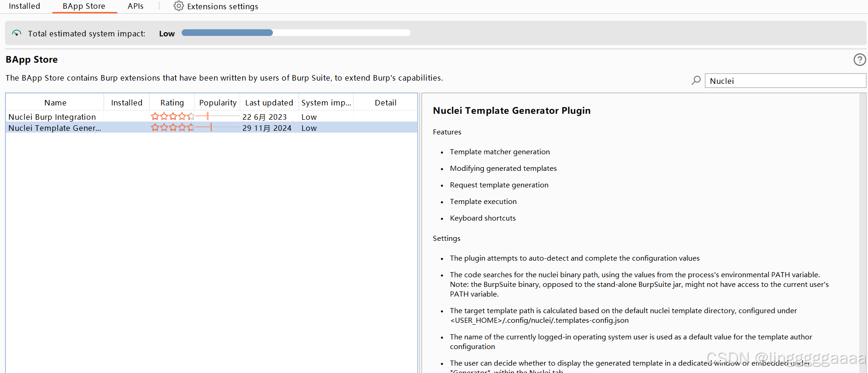Select the Nuclei Template Gener... row

(212, 128)
